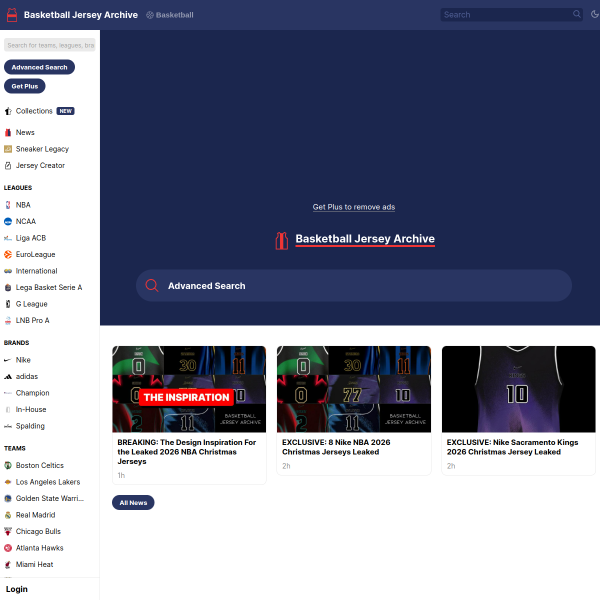Click the All News button
Image resolution: width=600 pixels, height=600 pixels.
click(133, 503)
